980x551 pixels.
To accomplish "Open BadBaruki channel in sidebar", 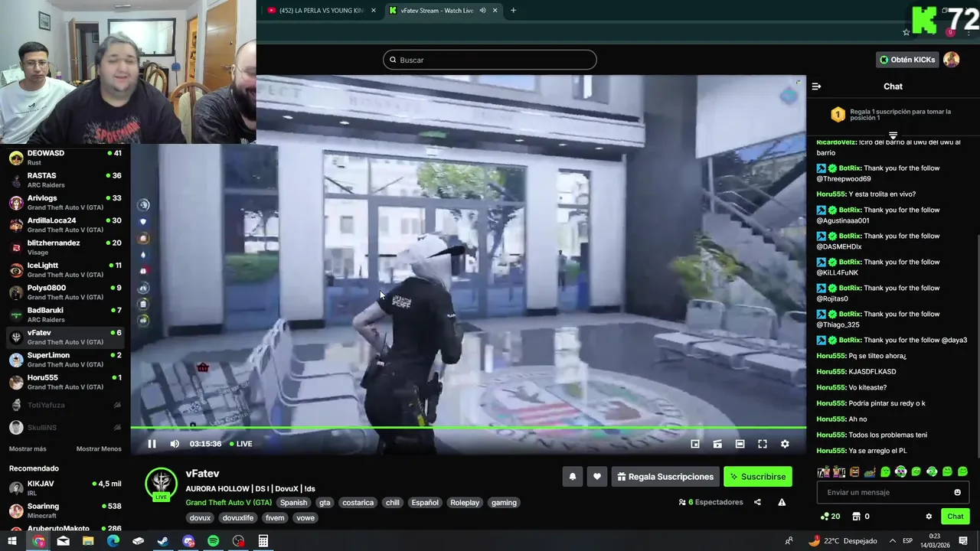I will pyautogui.click(x=65, y=315).
